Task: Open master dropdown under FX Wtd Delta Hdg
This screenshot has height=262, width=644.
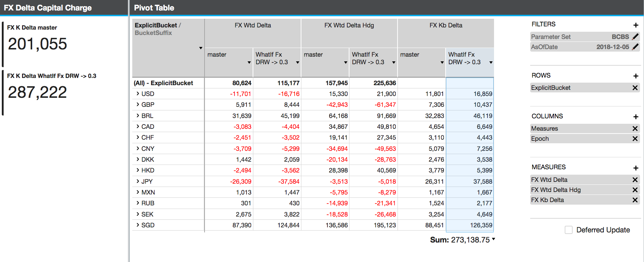Action: (x=345, y=62)
